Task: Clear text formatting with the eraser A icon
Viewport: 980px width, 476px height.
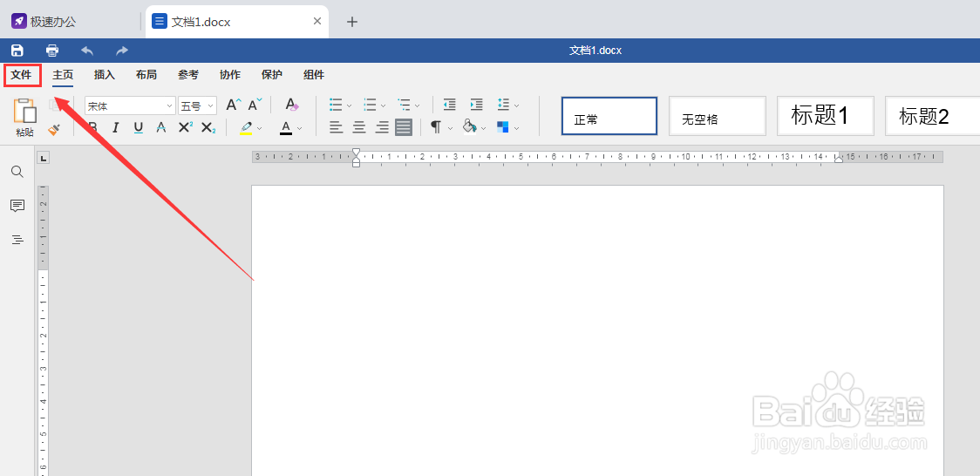Action: click(292, 105)
